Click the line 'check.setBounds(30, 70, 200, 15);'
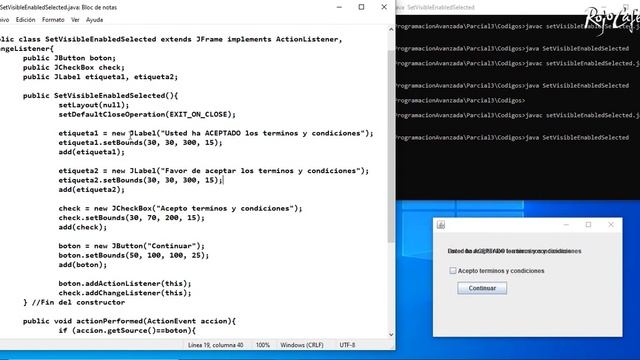The width and height of the screenshot is (640, 360). coord(131,218)
